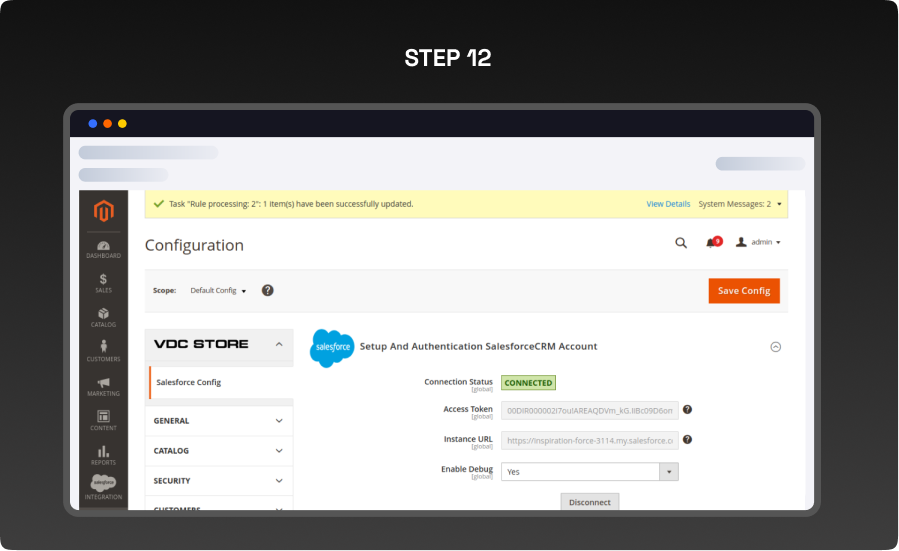Click help icon next to Scope

click(268, 290)
